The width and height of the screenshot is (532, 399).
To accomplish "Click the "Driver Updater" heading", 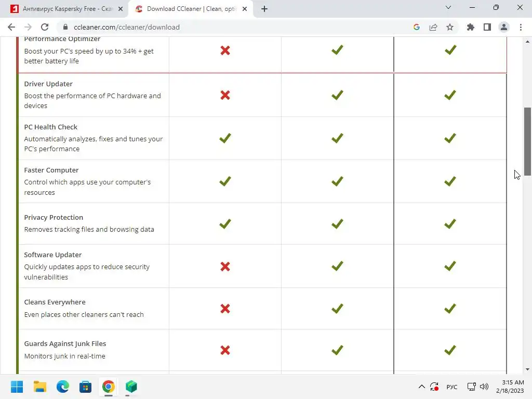I will [x=48, y=84].
